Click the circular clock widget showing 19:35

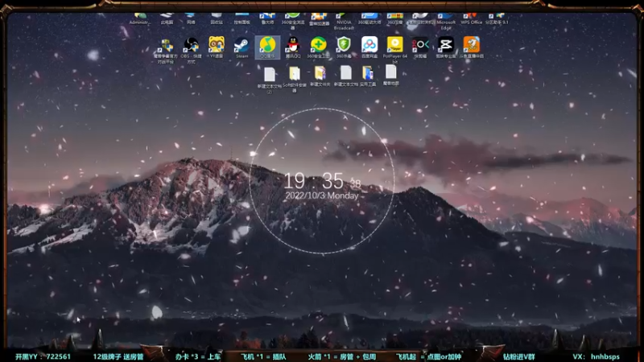(x=321, y=181)
